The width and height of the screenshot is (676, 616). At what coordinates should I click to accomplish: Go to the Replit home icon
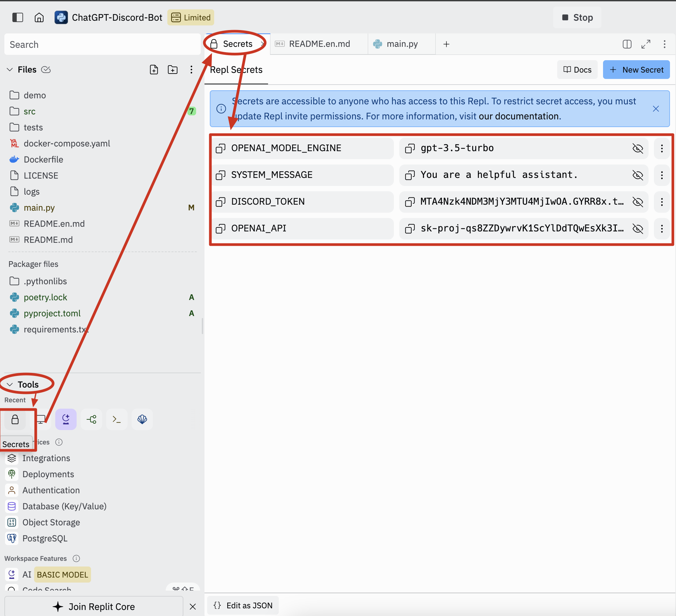coord(39,17)
